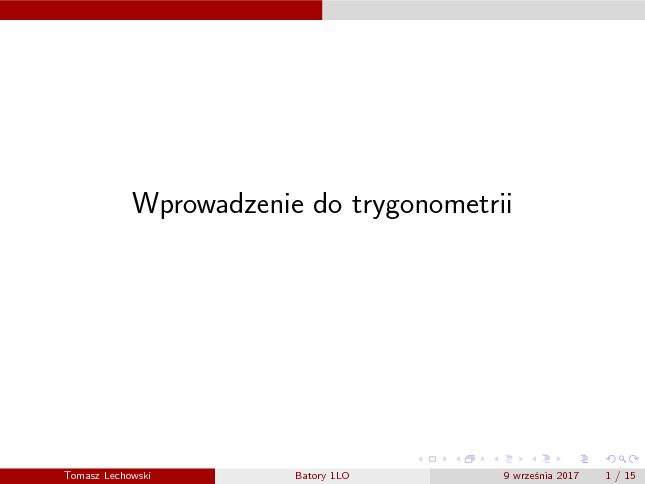The image size is (645, 484).
Task: Jump to the next section arrow
Action: tap(559, 459)
